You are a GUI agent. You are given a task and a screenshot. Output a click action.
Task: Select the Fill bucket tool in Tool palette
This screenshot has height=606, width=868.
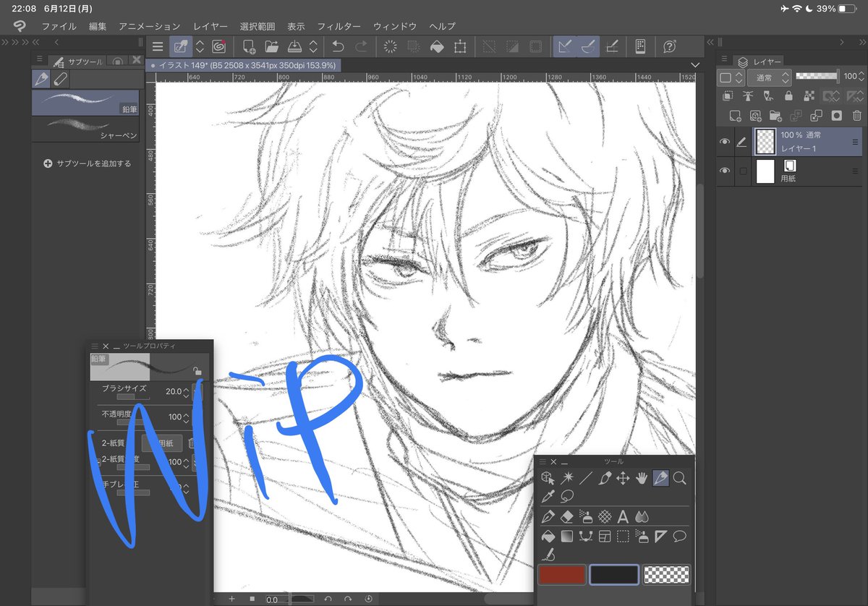point(548,536)
